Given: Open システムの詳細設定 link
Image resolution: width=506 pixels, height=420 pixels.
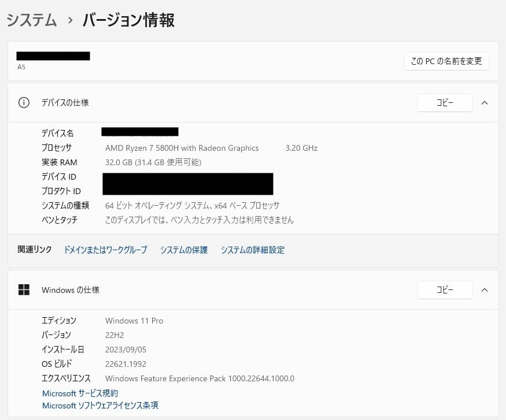Looking at the screenshot, I should [253, 250].
